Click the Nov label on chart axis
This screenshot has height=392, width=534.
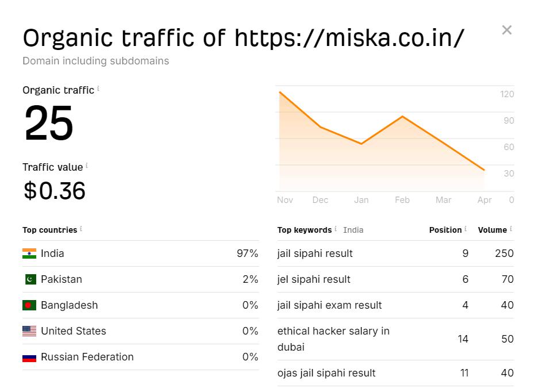(285, 200)
